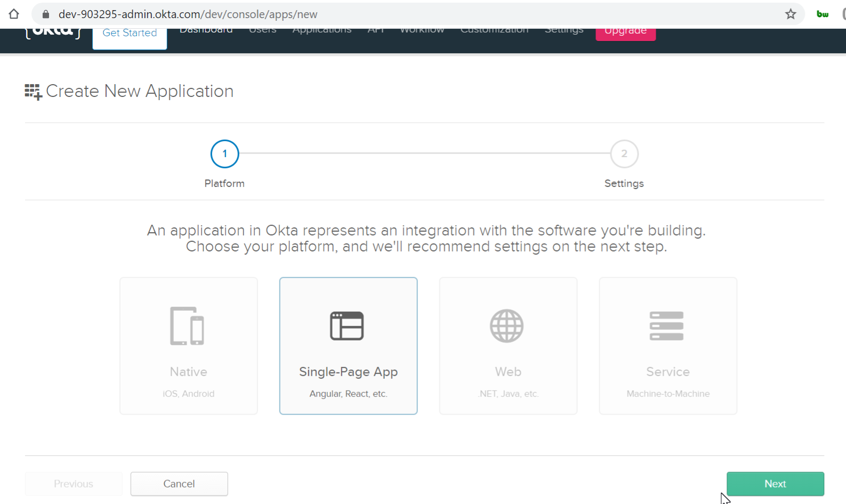
Task: Click the 'Platform' step label
Action: 224,183
